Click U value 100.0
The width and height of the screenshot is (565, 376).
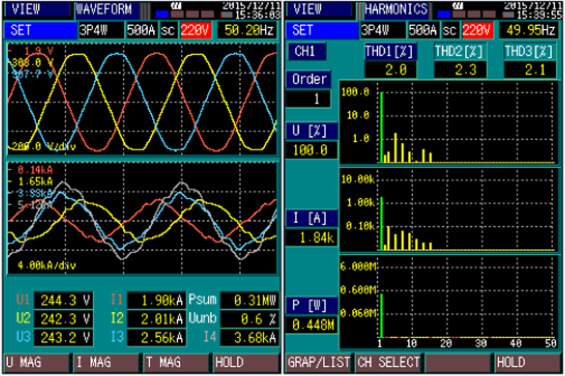tap(311, 150)
